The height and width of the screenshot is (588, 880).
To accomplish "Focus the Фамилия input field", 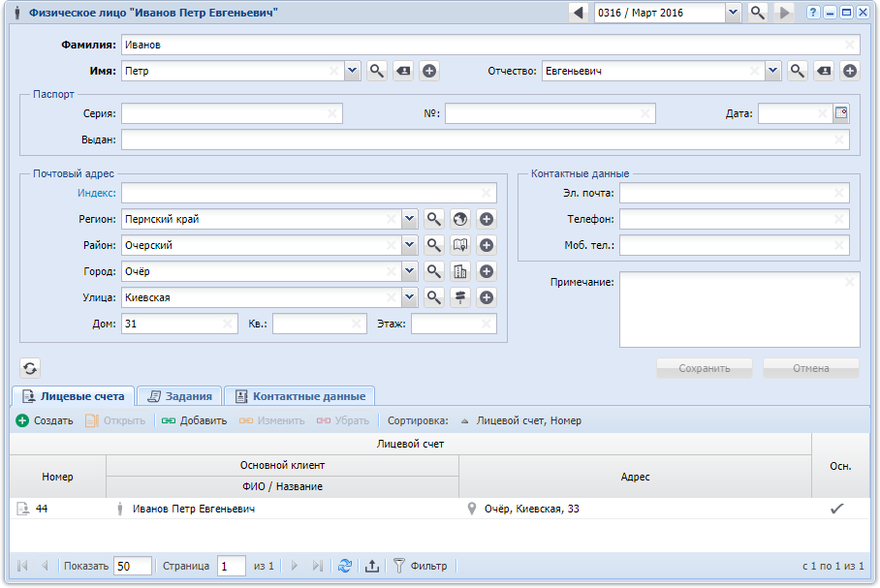I will point(490,45).
